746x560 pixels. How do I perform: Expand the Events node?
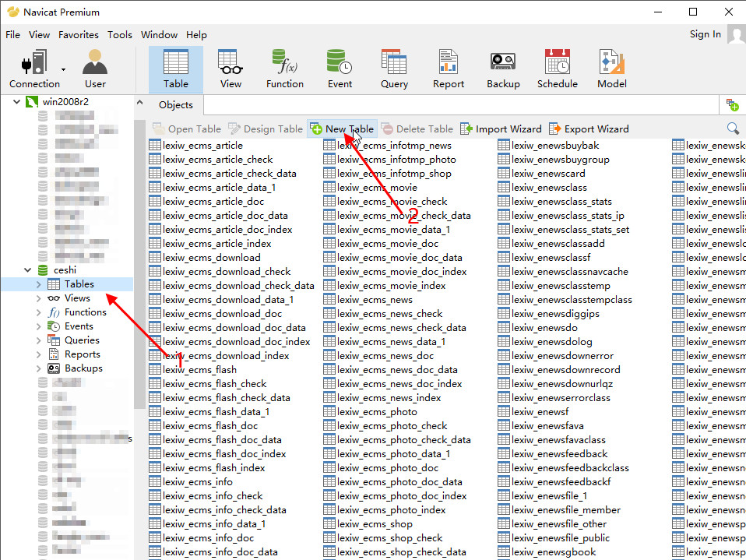38,326
